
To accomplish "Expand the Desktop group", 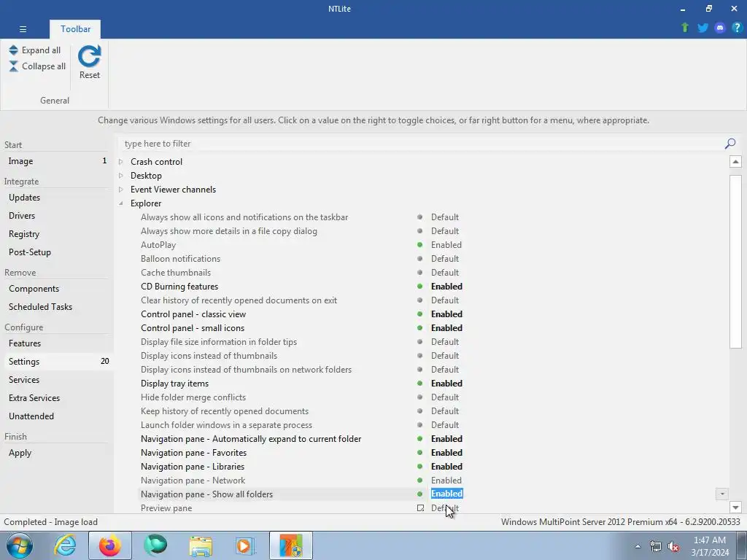I will pos(121,176).
